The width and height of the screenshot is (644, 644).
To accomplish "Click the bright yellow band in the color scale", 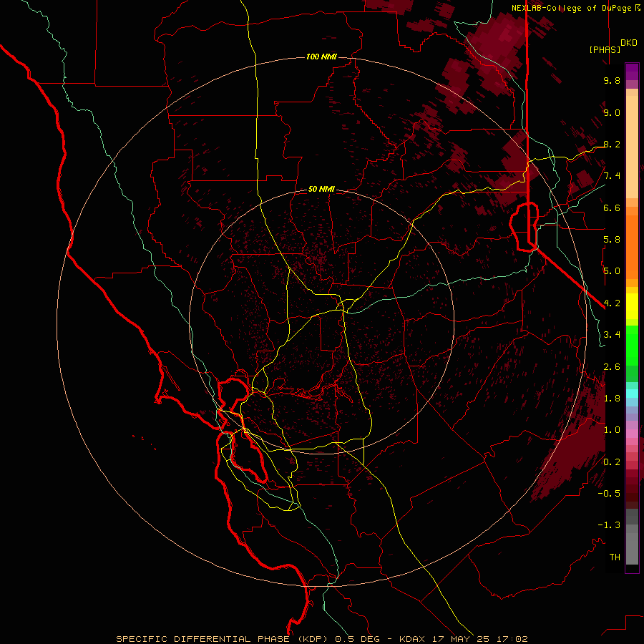I will (x=632, y=306).
